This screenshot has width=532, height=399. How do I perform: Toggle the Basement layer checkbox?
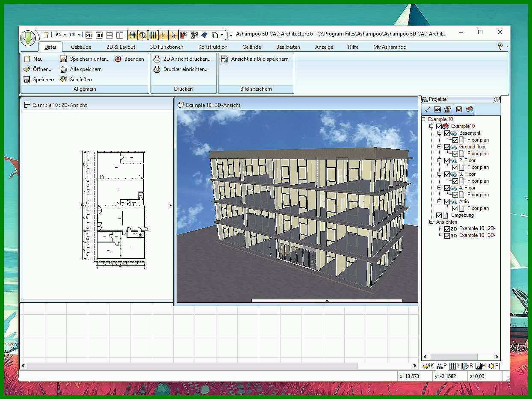(447, 133)
